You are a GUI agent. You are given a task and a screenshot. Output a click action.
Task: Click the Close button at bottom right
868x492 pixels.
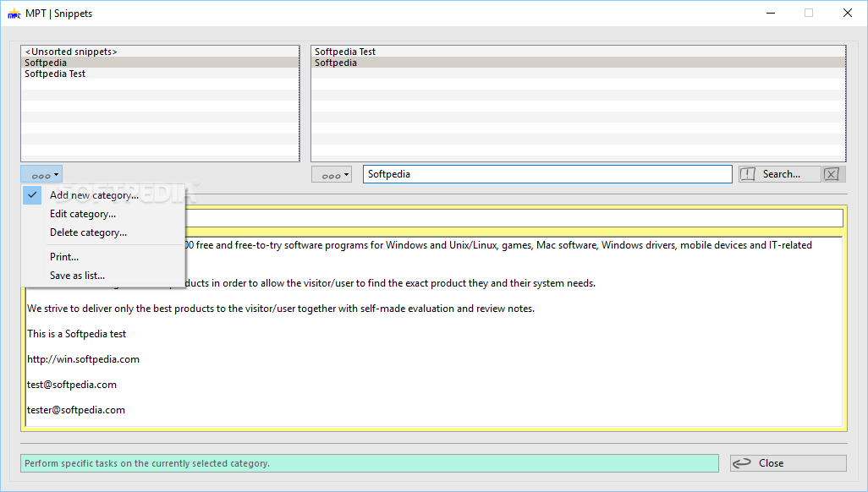coord(788,463)
